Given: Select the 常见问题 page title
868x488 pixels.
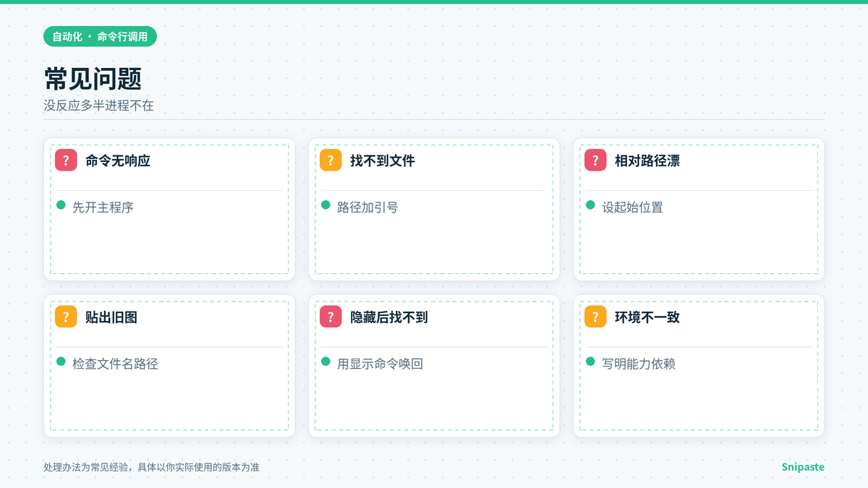Looking at the screenshot, I should (93, 80).
